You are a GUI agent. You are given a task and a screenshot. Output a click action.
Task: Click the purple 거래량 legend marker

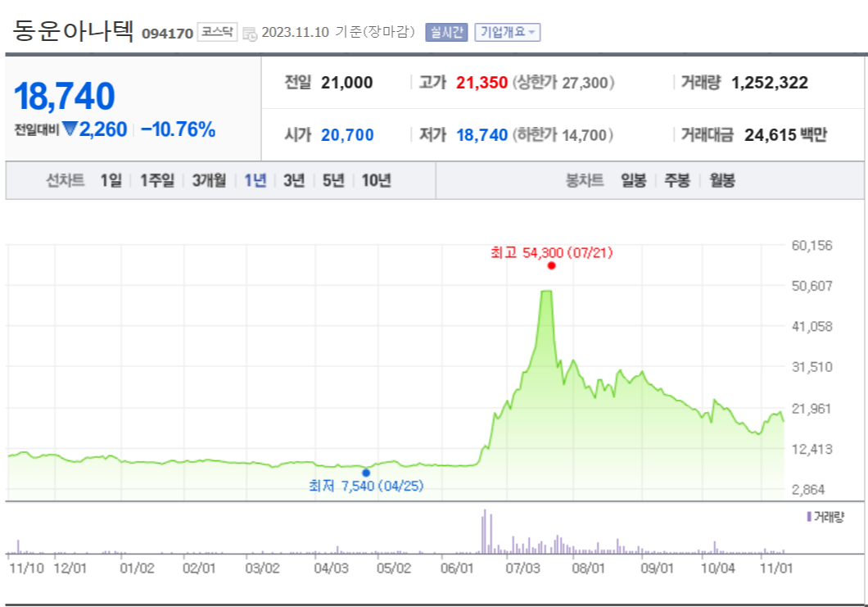tap(809, 517)
